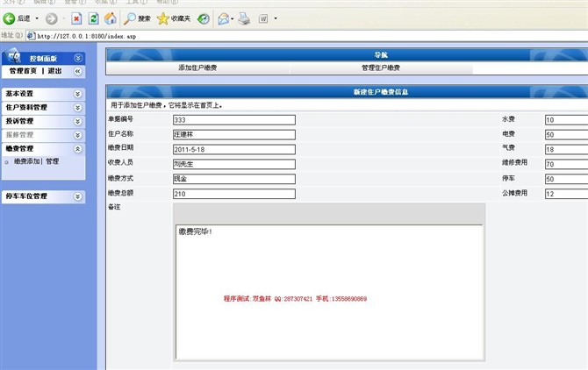This screenshot has width=588, height=370.
Task: Click the Word edit icon
Action: coord(263,18)
